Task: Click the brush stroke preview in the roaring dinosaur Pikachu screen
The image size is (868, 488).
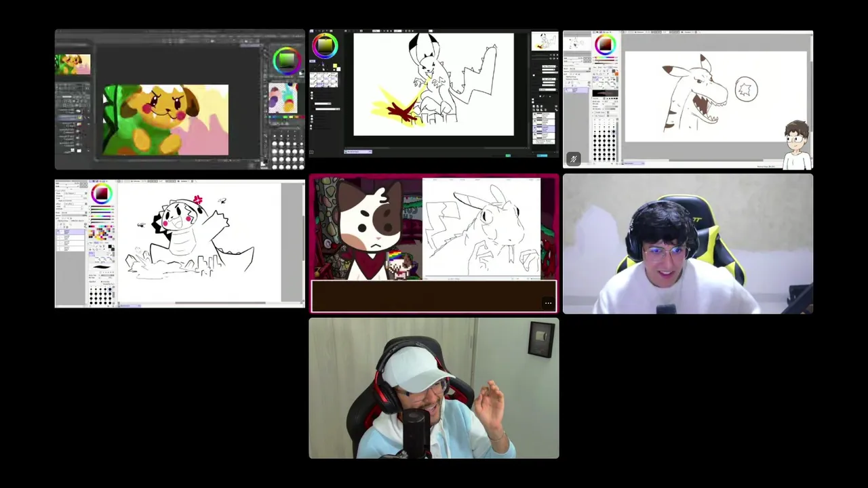Action: pos(605,93)
